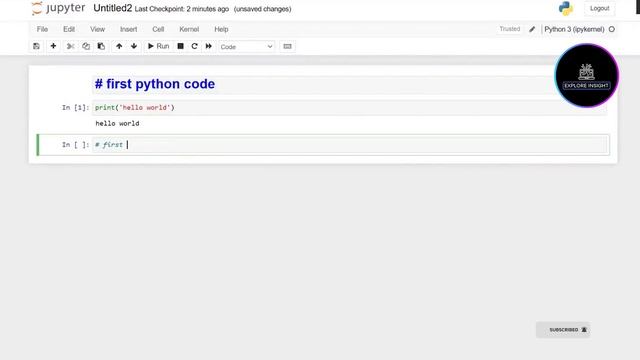
Task: Open the cell type Code dropdown
Action: tap(247, 47)
